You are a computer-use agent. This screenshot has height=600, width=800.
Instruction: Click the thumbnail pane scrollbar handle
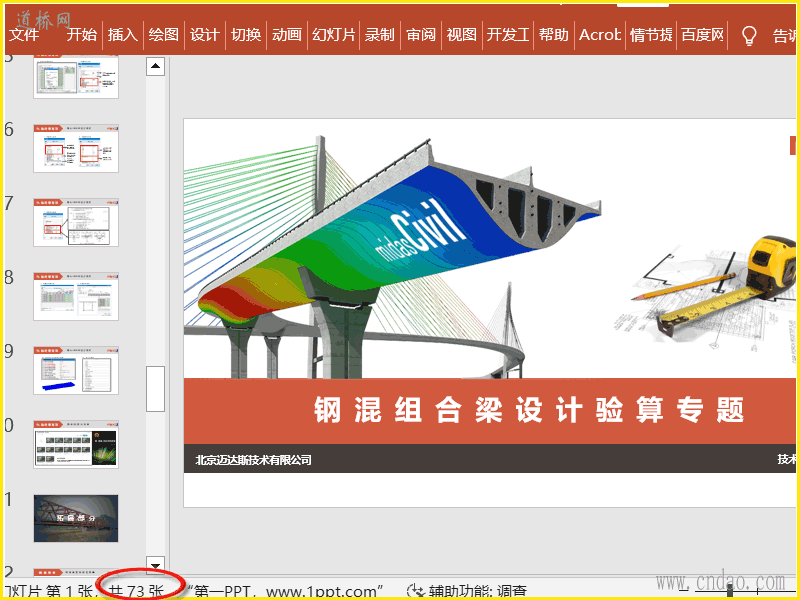pyautogui.click(x=156, y=389)
